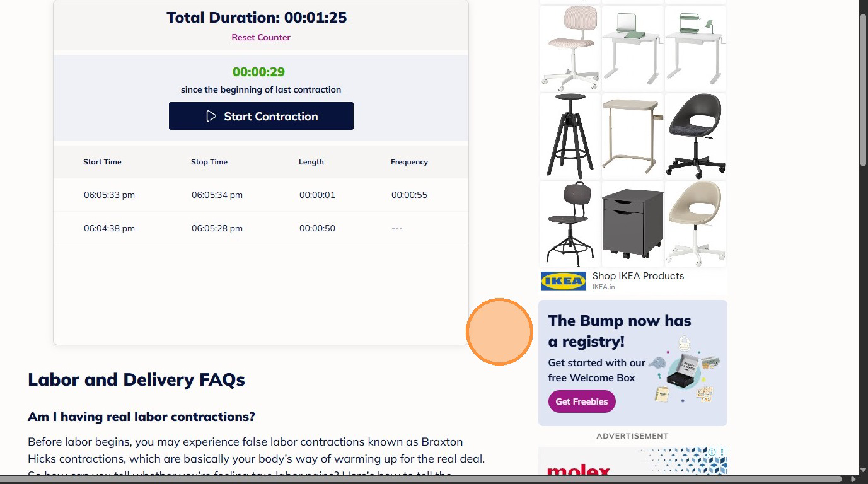Select the 06:05:33 pm contraction row

261,195
